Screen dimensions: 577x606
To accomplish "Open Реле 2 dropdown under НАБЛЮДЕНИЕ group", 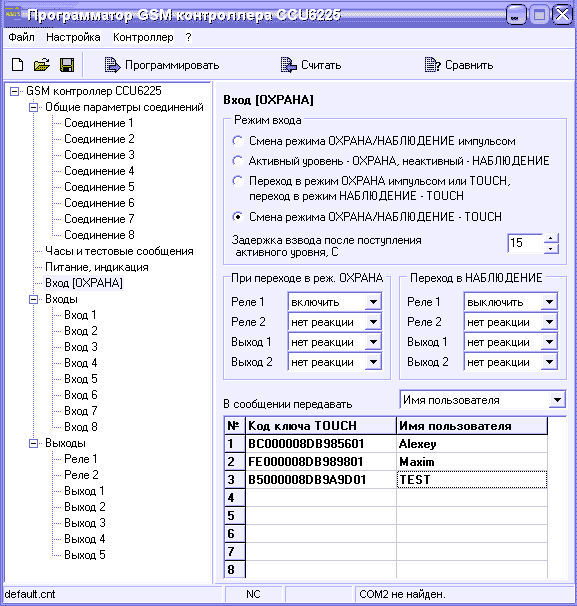I will (x=549, y=322).
